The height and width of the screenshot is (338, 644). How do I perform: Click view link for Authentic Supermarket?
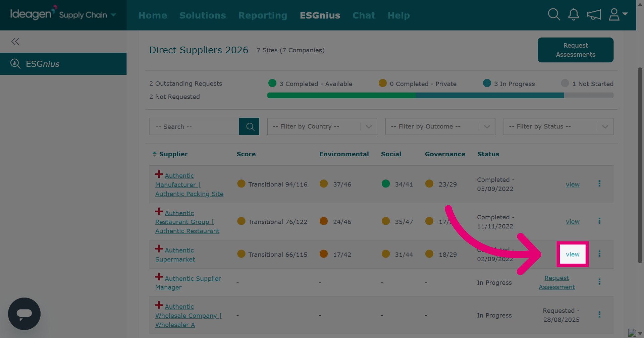[x=573, y=254]
